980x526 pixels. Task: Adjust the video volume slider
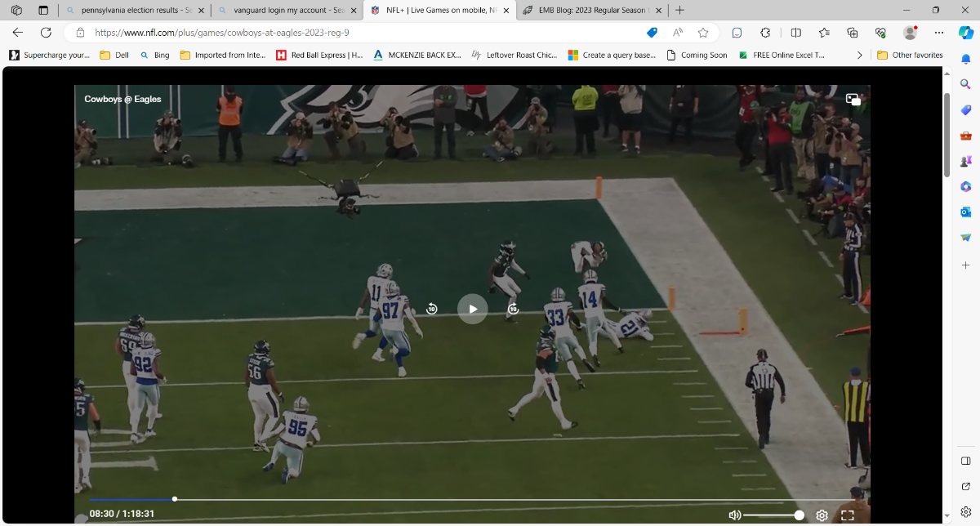coord(773,515)
